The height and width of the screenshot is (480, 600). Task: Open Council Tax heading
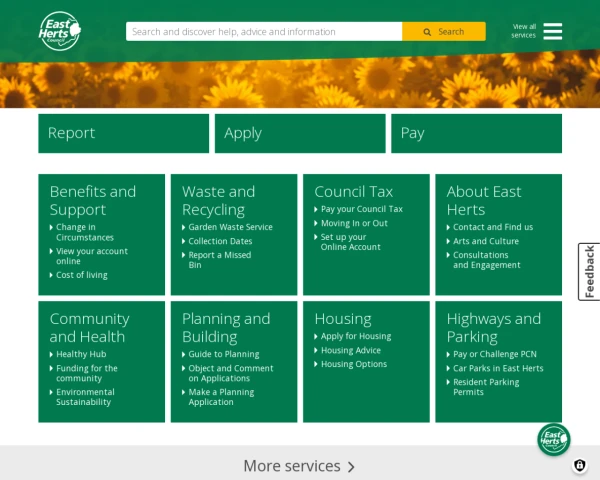[x=354, y=191]
